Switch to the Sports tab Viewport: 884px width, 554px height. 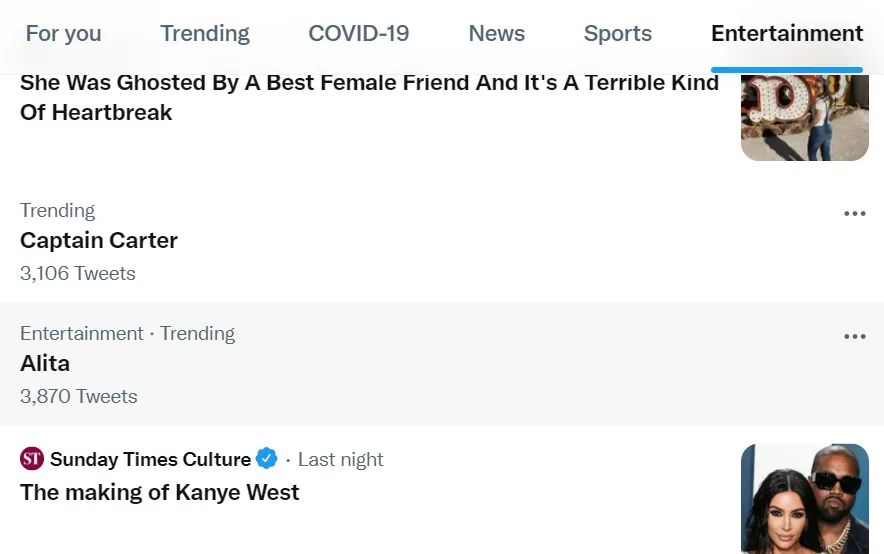617,33
